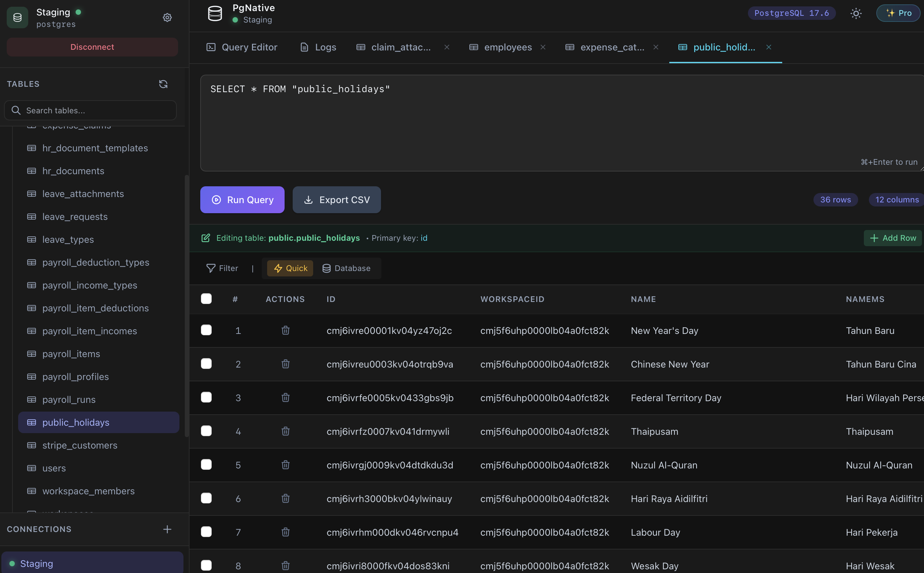924x573 pixels.
Task: Open connection settings gear icon
Action: 167,17
